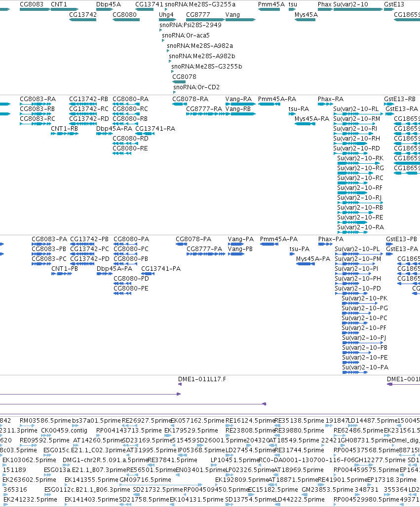Select the CG8080 gene in top track
Image resolution: width=420 pixels, height=507 pixels.
126,20
